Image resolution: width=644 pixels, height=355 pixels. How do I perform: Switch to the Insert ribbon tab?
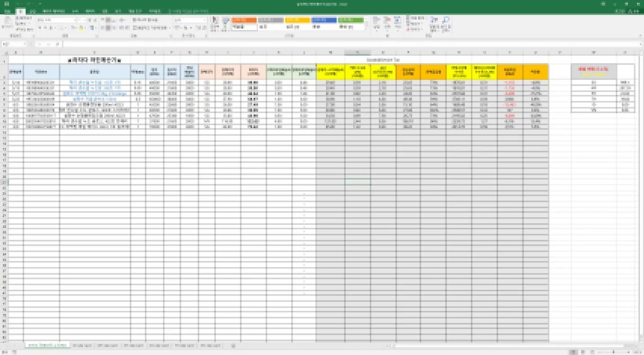(x=32, y=11)
